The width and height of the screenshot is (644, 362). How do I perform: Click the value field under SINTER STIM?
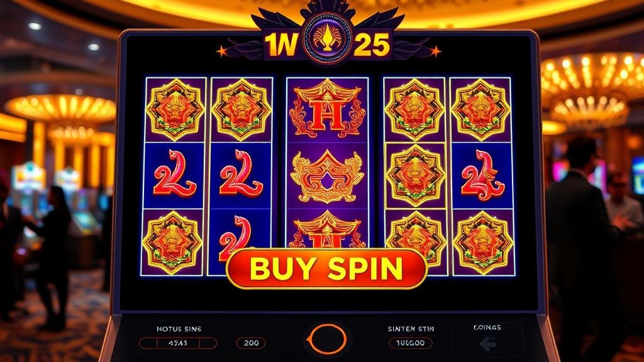[410, 343]
